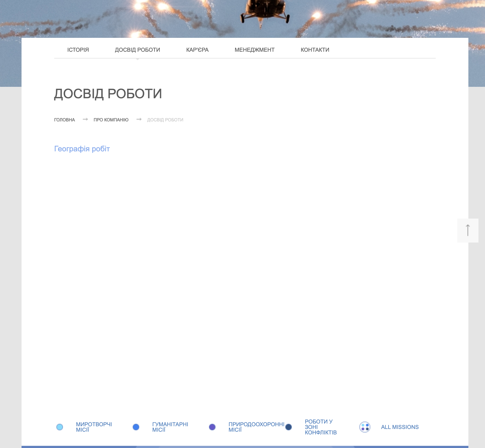The image size is (485, 448).
Task: Open the МЕНЕДЖМЕНТ section
Action: [254, 50]
